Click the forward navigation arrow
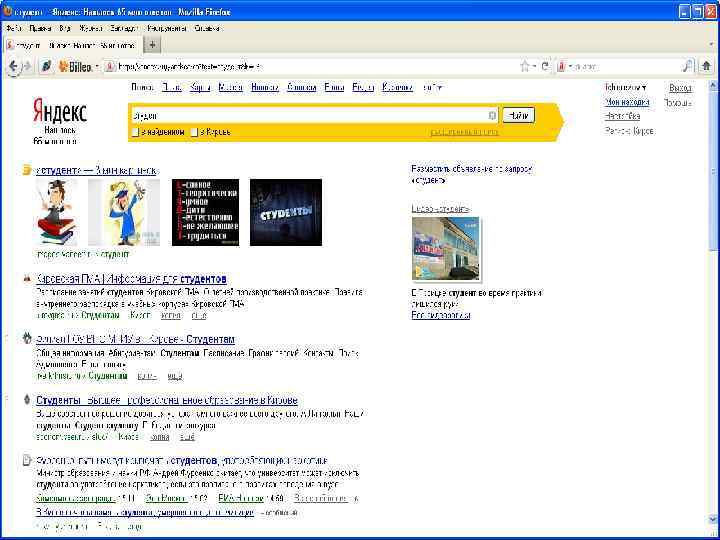The height and width of the screenshot is (540, 720). tap(27, 67)
